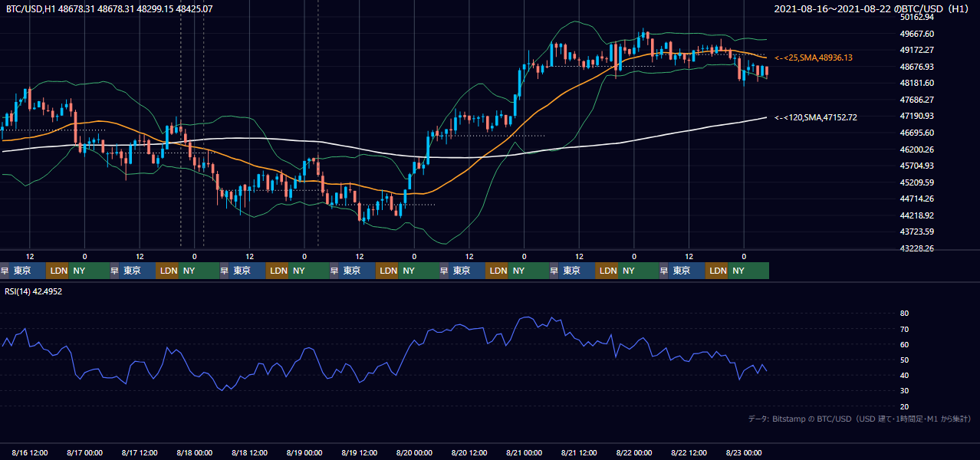This screenshot has height=460, width=980.
Task: Select the 8/22 12:00 time label
Action: pos(689,452)
